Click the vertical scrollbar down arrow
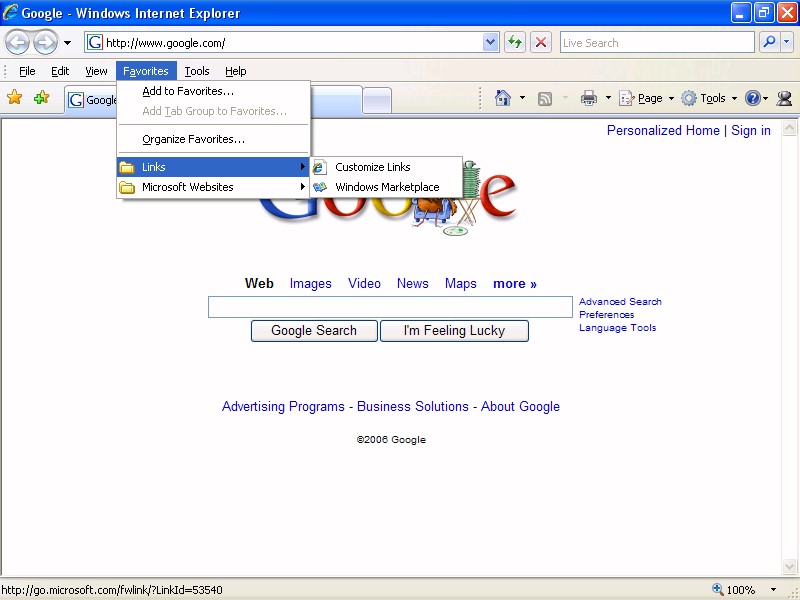Screen dimensions: 800x600 [789, 566]
